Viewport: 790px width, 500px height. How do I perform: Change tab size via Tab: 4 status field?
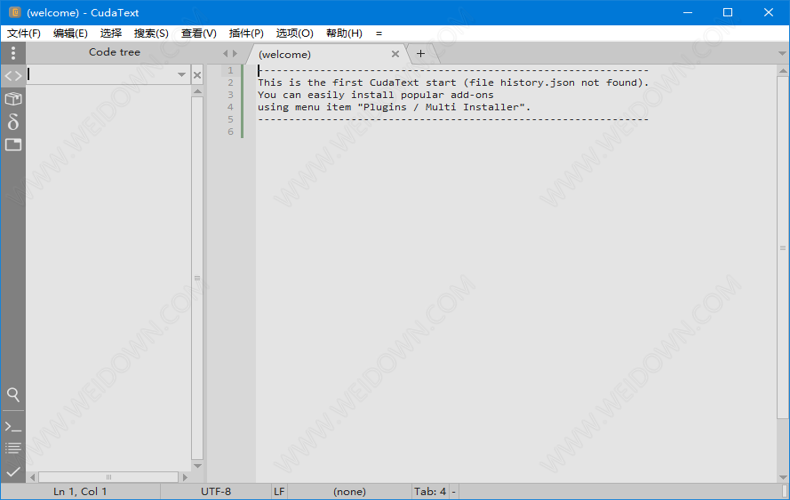tap(430, 491)
